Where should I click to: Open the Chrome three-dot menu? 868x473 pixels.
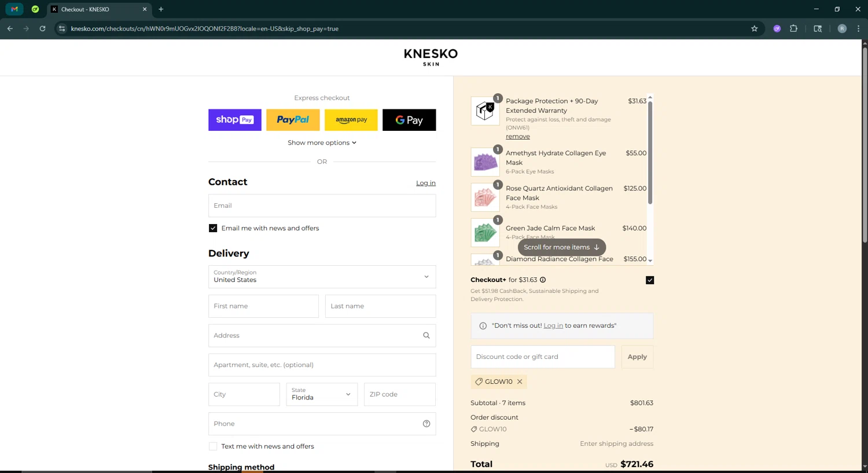point(858,28)
